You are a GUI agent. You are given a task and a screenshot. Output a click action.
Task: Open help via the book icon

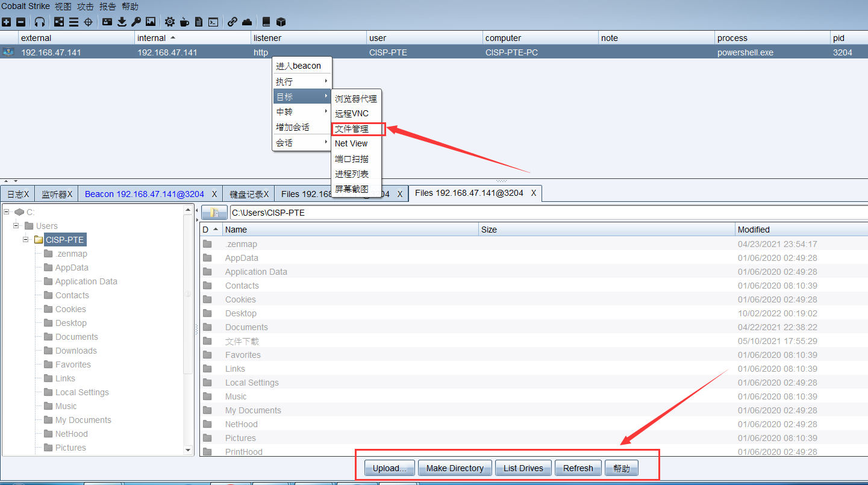tap(266, 22)
